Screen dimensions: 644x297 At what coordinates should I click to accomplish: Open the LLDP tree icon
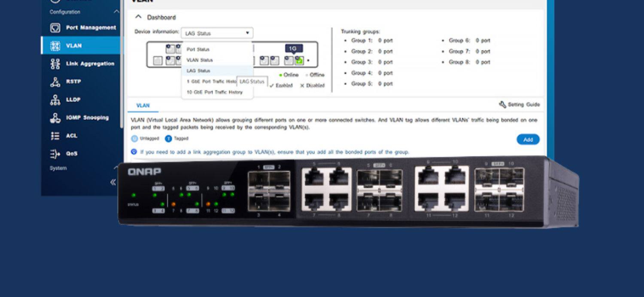coord(55,100)
